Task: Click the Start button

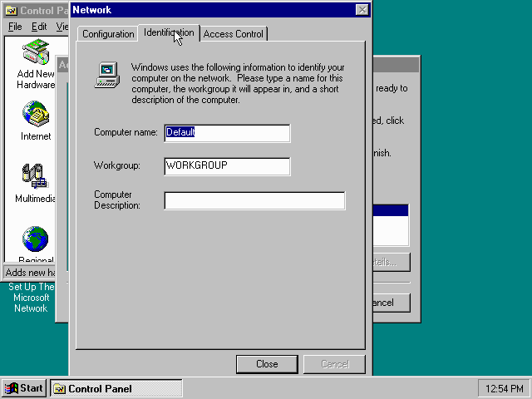Action: [24, 388]
